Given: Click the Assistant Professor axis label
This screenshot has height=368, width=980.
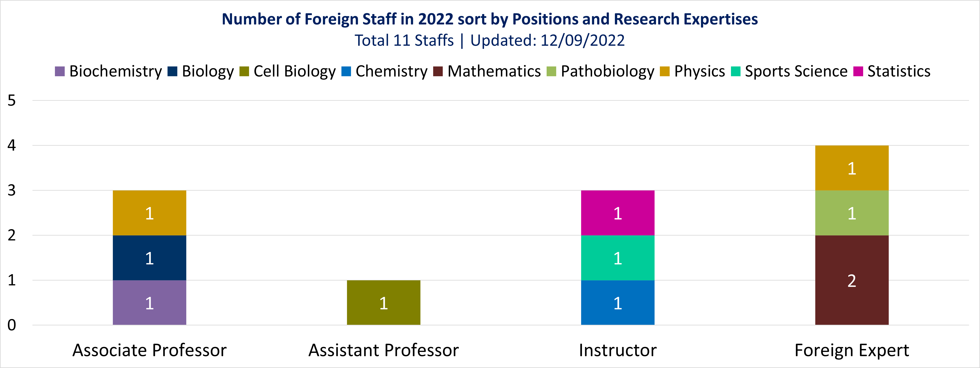Looking at the screenshot, I should click(384, 350).
